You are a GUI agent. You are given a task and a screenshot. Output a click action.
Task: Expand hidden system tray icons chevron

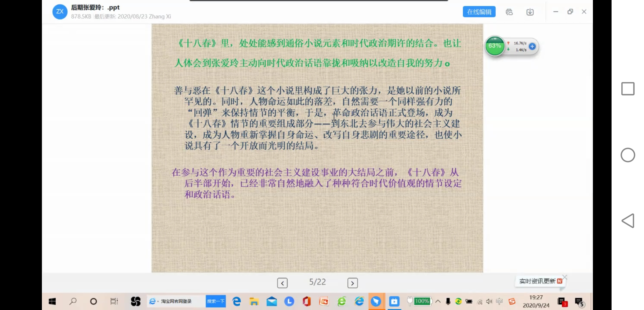(x=438, y=301)
